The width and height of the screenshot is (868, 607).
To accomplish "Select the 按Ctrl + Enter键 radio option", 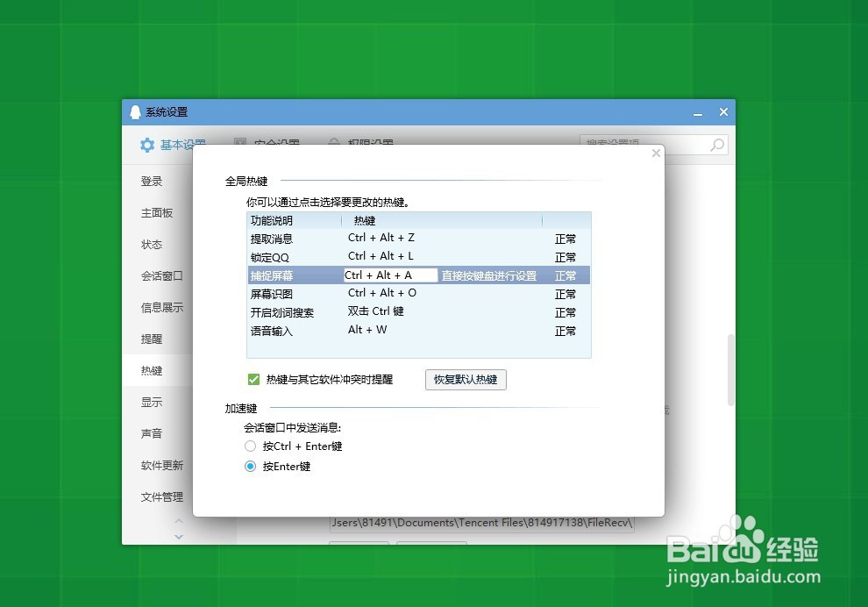I will tap(250, 446).
